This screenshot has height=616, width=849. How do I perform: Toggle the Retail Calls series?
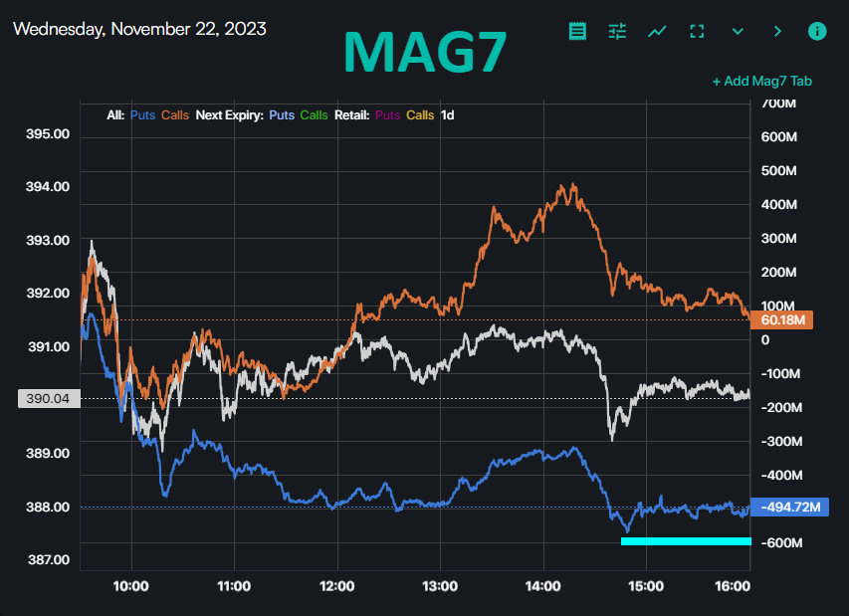pos(420,115)
